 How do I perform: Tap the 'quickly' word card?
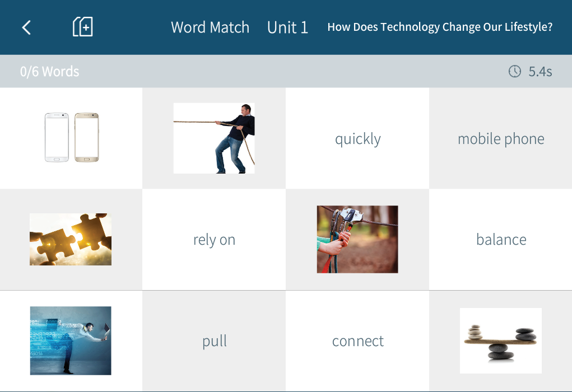tap(357, 139)
